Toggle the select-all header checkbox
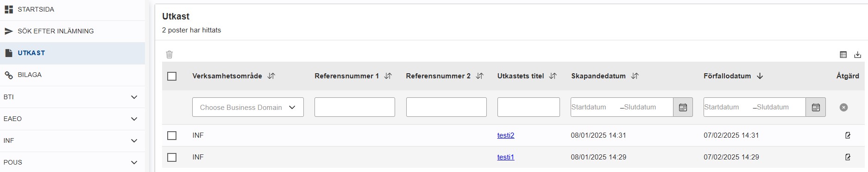868x172 pixels. (172, 76)
